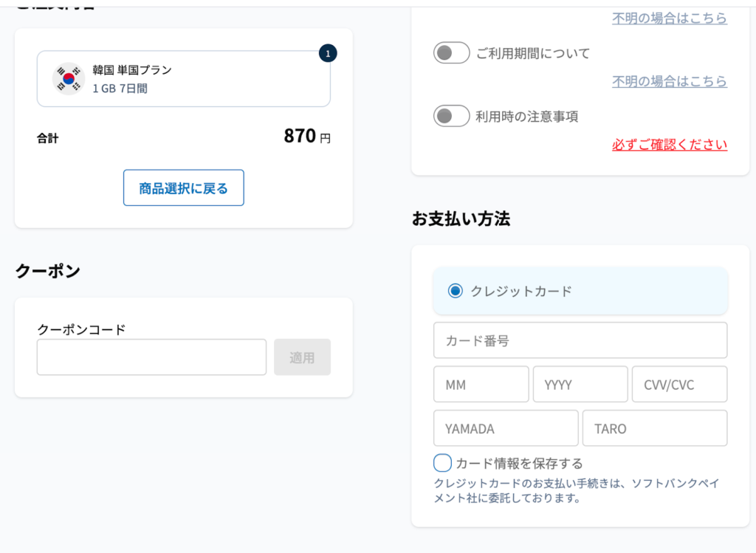This screenshot has width=756, height=553.
Task: Enable the 利用時の注意事項 switch
Action: pyautogui.click(x=451, y=116)
